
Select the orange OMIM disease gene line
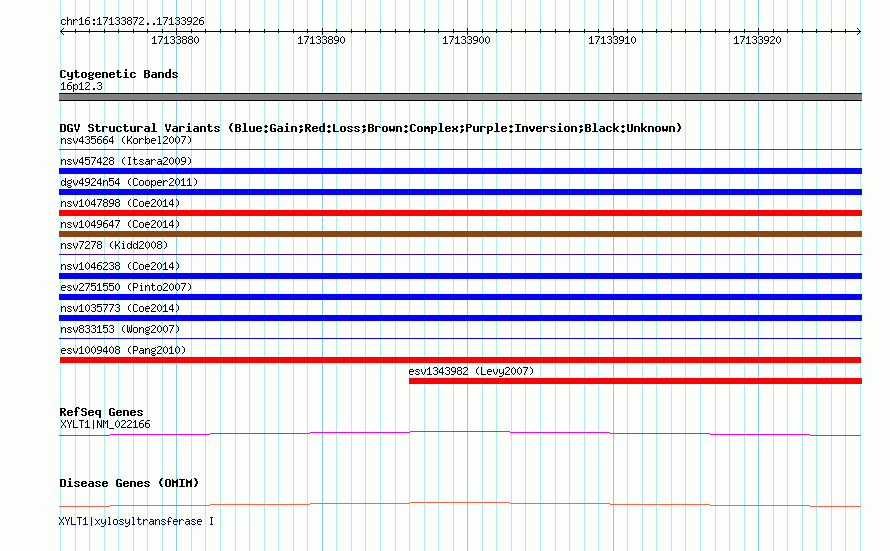[460, 504]
